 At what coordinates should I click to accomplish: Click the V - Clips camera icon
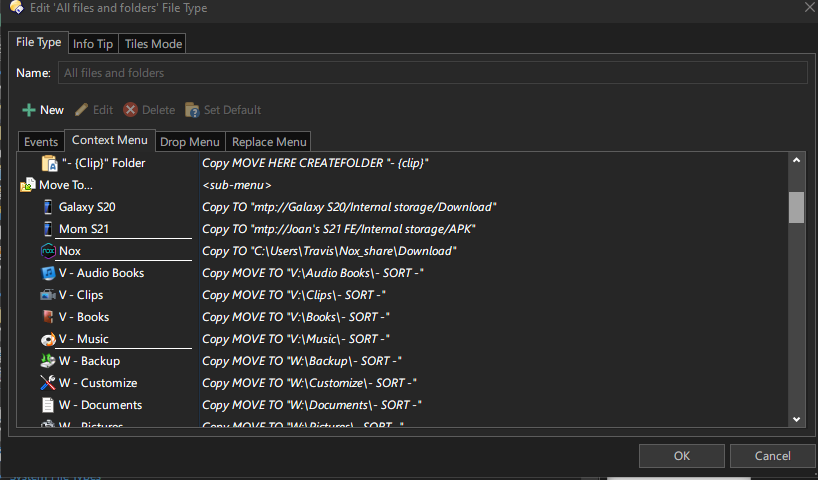pyautogui.click(x=48, y=295)
